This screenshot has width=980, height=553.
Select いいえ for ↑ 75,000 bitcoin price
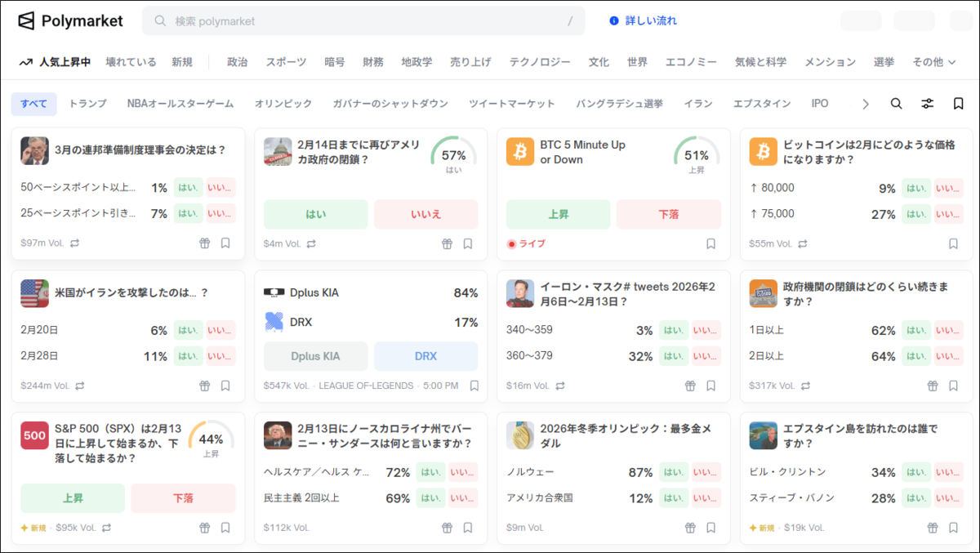click(948, 214)
